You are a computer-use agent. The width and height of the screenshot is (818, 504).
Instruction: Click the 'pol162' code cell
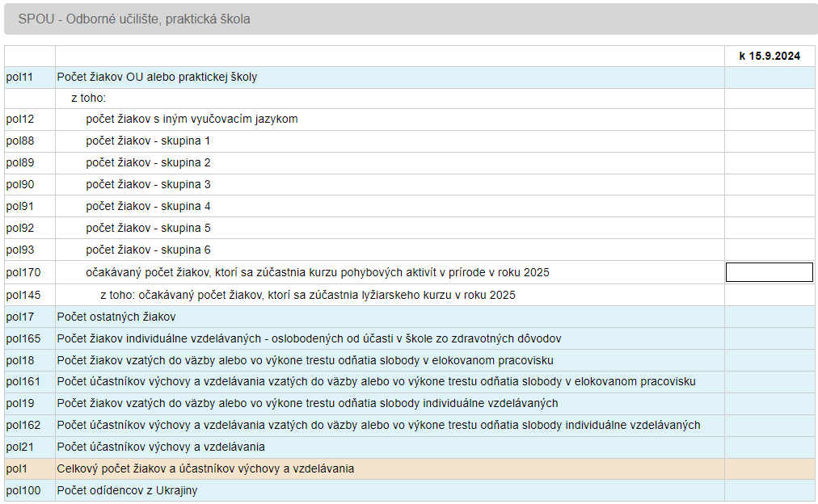click(30, 426)
